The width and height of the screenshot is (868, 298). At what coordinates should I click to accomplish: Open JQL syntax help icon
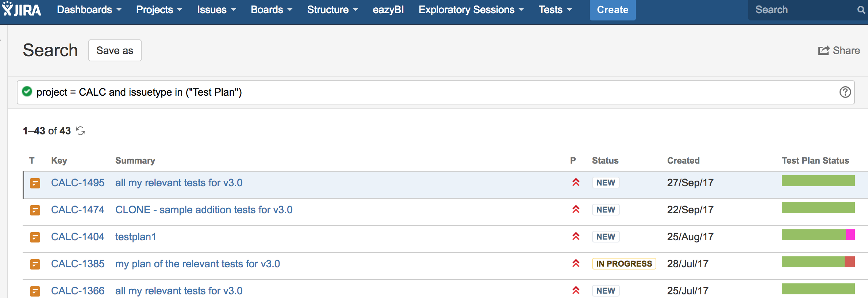click(x=845, y=92)
